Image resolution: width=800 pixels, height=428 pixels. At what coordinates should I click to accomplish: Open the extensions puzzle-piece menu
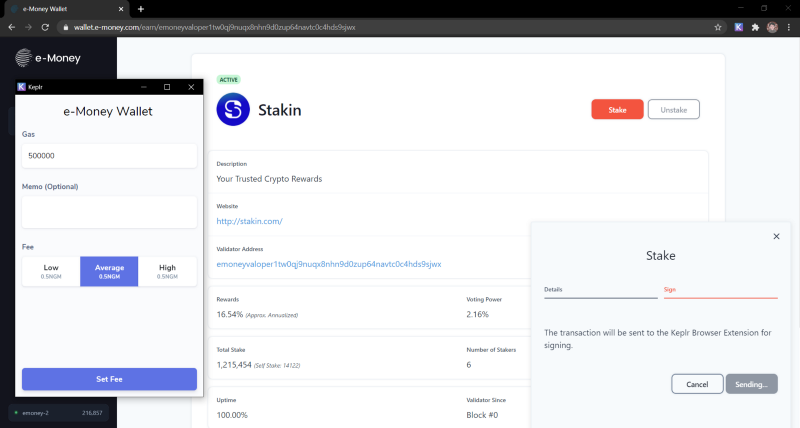[x=755, y=27]
